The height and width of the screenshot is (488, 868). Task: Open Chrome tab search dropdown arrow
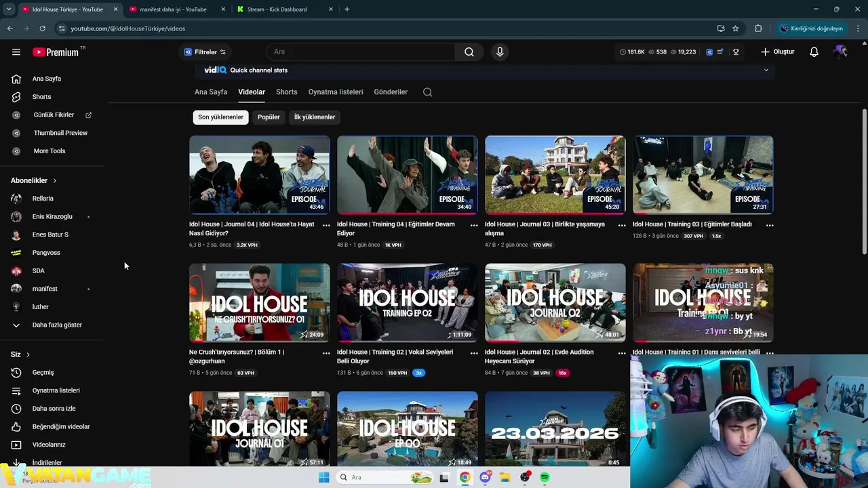(9, 9)
